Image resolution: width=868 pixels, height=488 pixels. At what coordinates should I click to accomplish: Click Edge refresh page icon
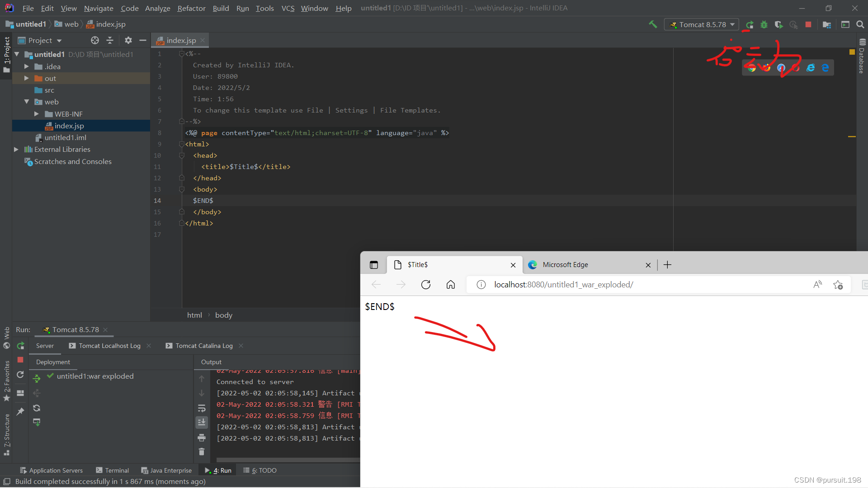(x=425, y=285)
